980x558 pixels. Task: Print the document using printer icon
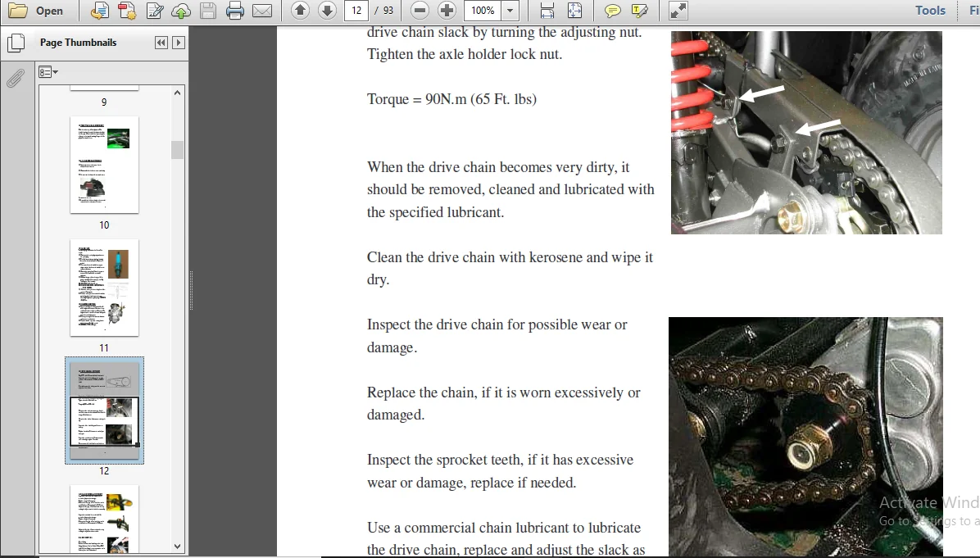coord(235,11)
